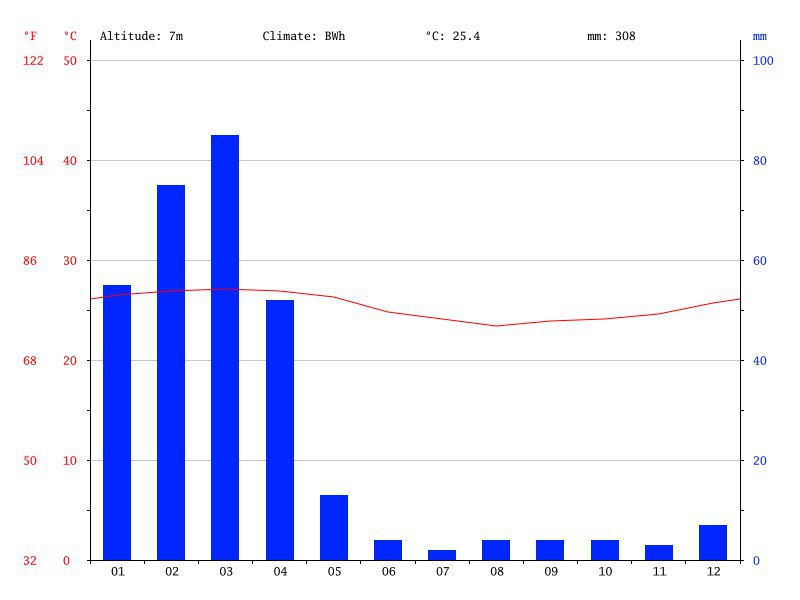Click the x-axis label 01
The height and width of the screenshot is (600, 800).
click(118, 572)
